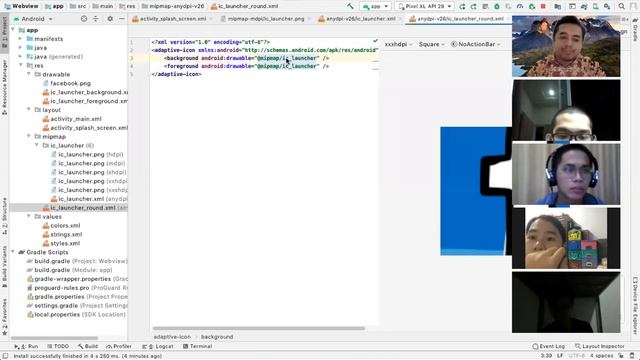Collapse the mipmap folder

[29, 136]
